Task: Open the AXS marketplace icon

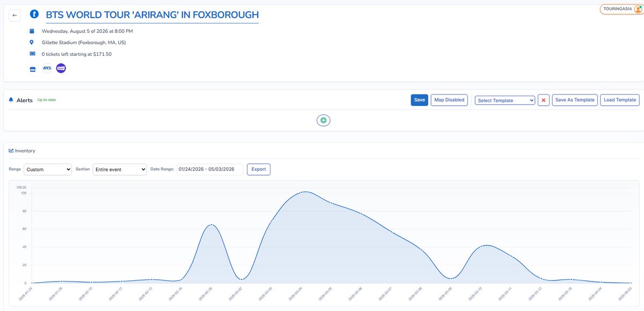Action: 47,68
